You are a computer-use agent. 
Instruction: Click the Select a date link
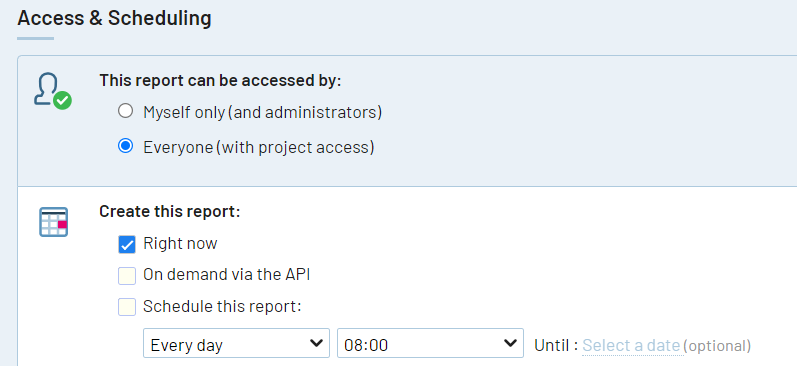point(631,346)
